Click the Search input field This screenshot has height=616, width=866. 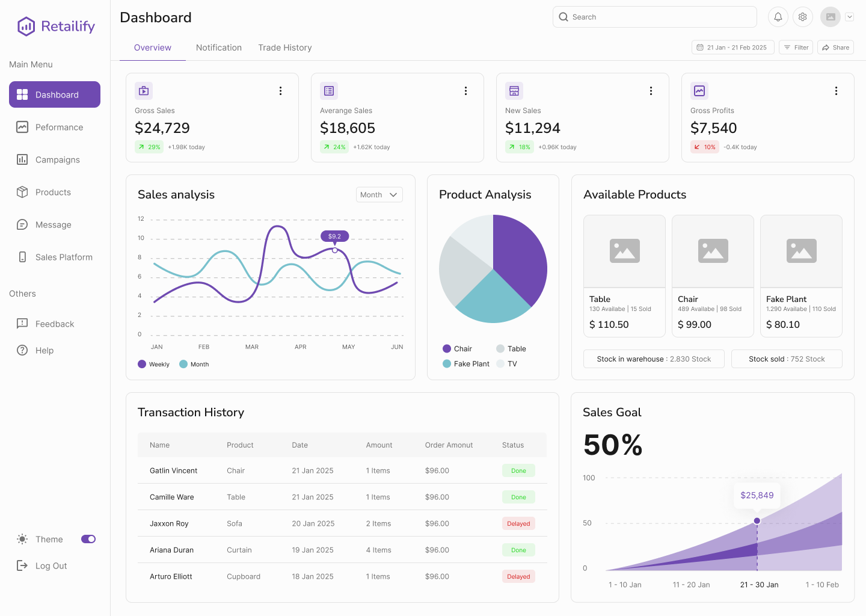click(654, 17)
